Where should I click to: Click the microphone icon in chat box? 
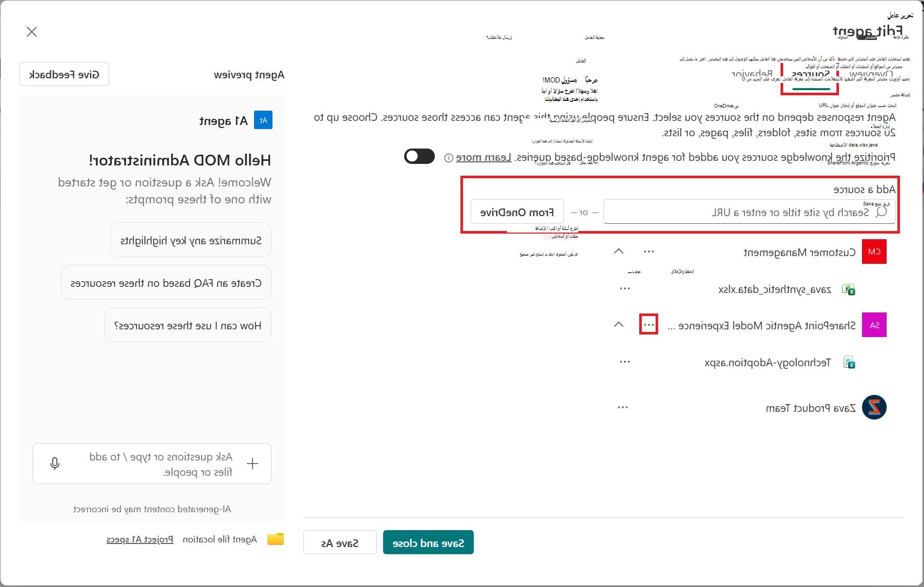coord(55,464)
